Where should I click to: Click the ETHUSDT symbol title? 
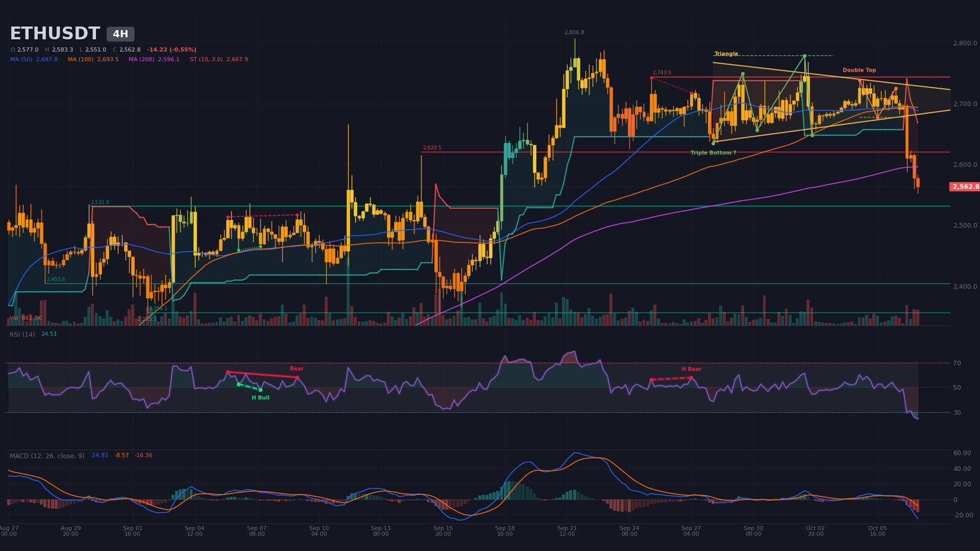[x=55, y=34]
